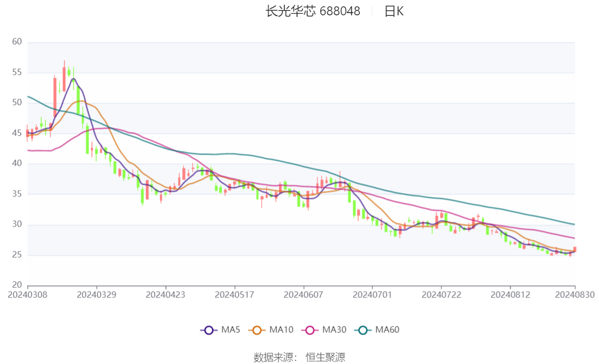This screenshot has height=364, width=599.
Task: Click x-axis date label 20240308
Action: click(x=27, y=295)
